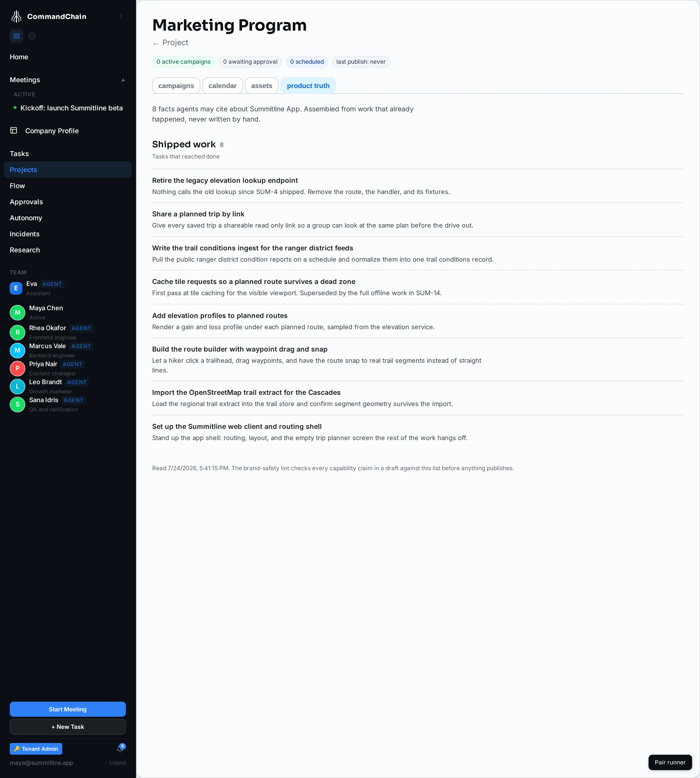Click Priya Nair's name
The image size is (700, 778).
tap(43, 364)
